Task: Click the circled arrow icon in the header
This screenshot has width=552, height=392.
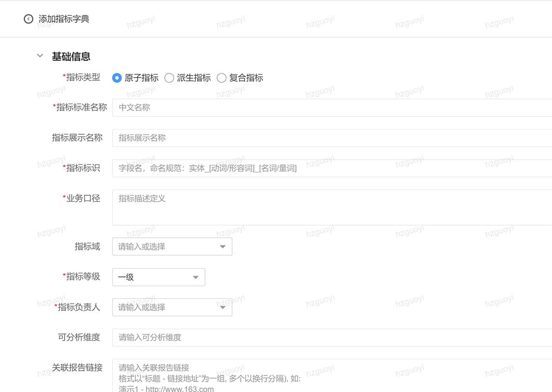Action: [29, 19]
